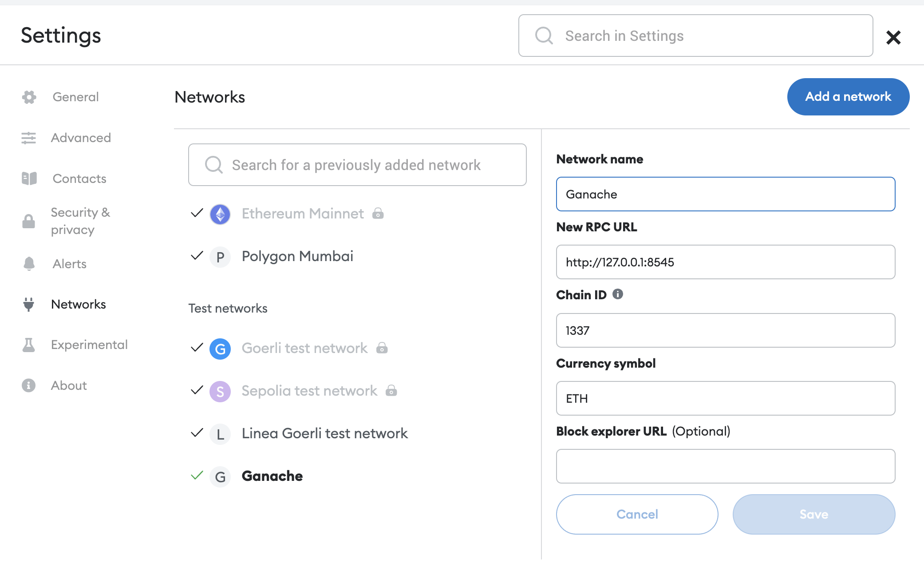Image resolution: width=924 pixels, height=579 pixels.
Task: Click the Add a network button
Action: click(848, 97)
